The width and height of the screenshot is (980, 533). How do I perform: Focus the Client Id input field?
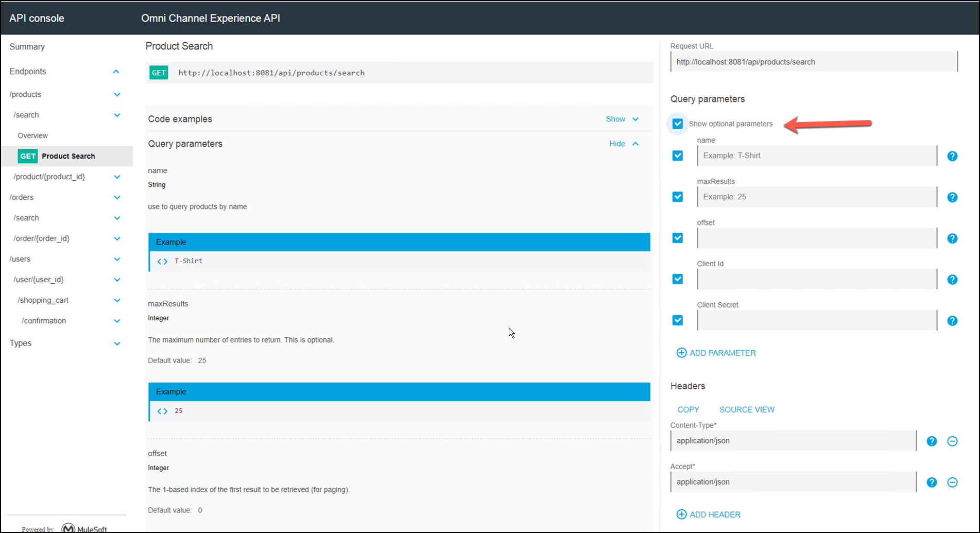pyautogui.click(x=817, y=279)
